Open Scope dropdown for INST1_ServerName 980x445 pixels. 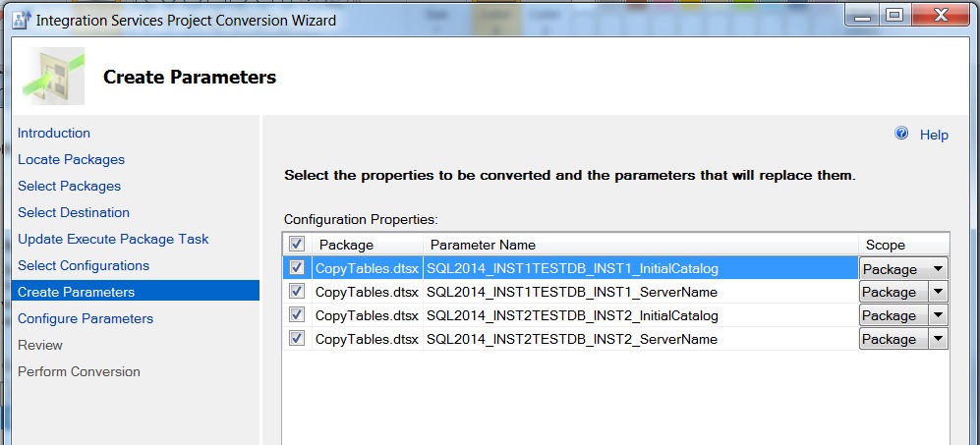point(938,292)
